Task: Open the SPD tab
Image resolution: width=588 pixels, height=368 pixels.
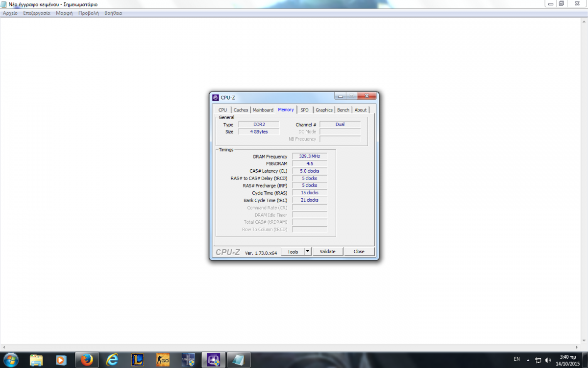Action: coord(305,110)
